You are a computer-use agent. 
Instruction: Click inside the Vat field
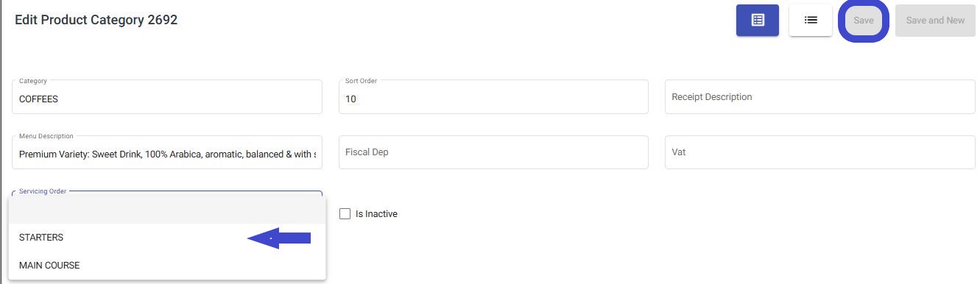[x=820, y=152]
